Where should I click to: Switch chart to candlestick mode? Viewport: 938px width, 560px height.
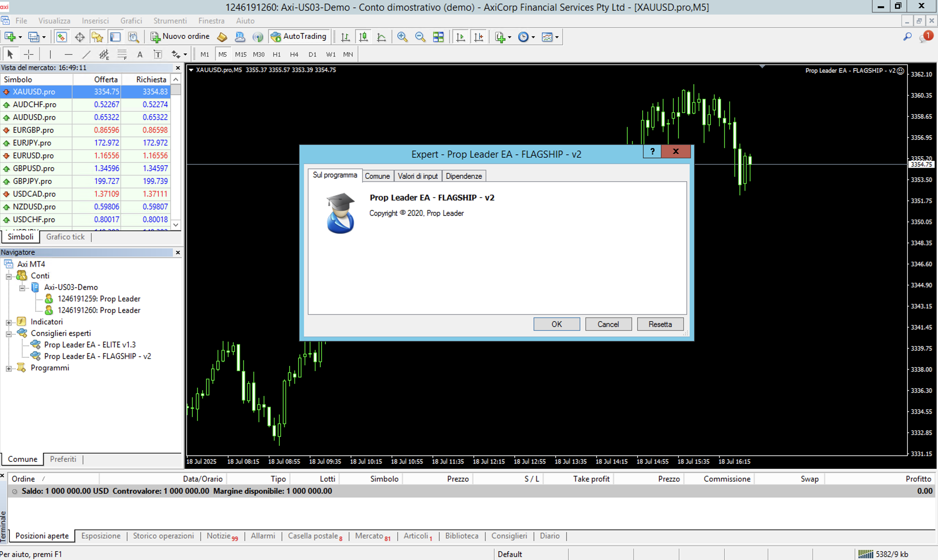pos(363,37)
